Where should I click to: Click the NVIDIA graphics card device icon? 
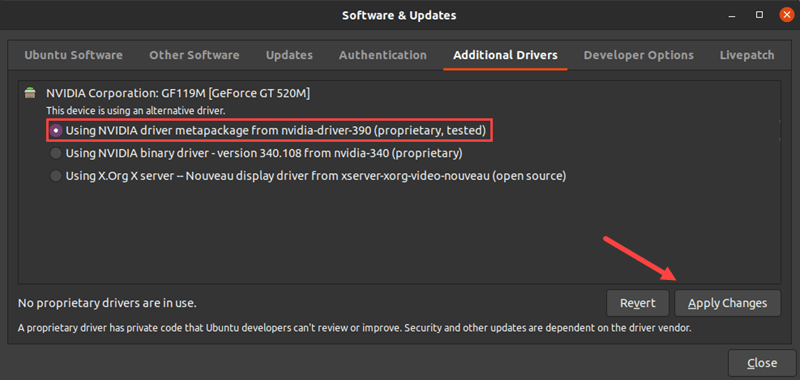pos(30,93)
